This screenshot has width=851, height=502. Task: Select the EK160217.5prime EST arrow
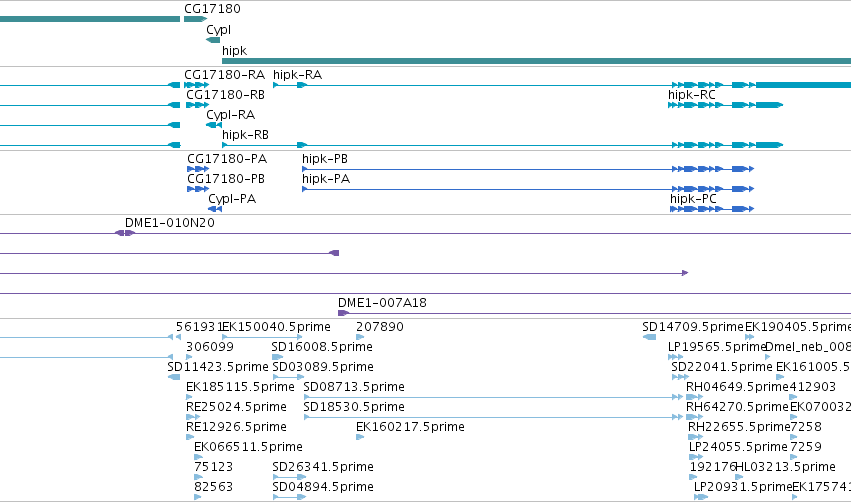tap(360, 437)
